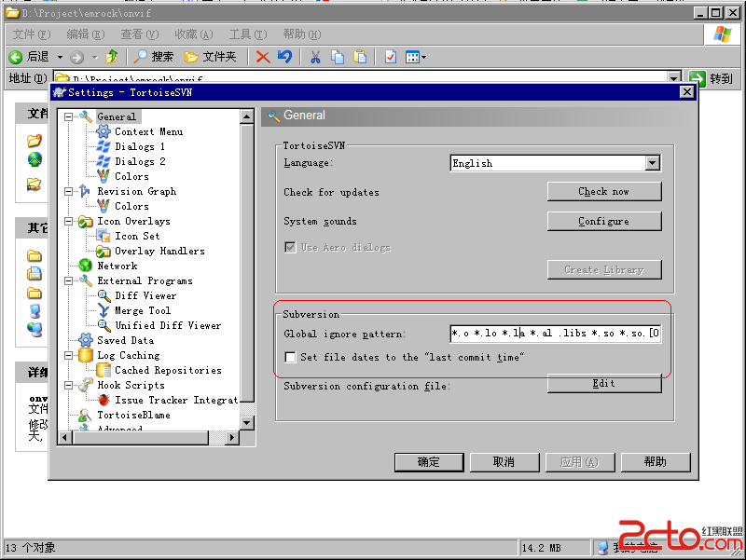Viewport: 746px width, 560px height.
Task: Collapse the Log Caching tree node
Action: click(68, 355)
